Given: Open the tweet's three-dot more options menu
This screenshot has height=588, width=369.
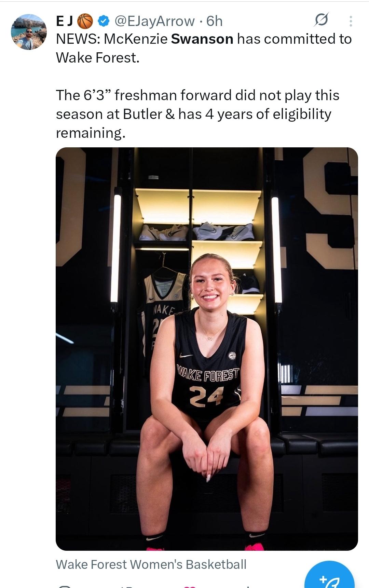Looking at the screenshot, I should point(350,21).
